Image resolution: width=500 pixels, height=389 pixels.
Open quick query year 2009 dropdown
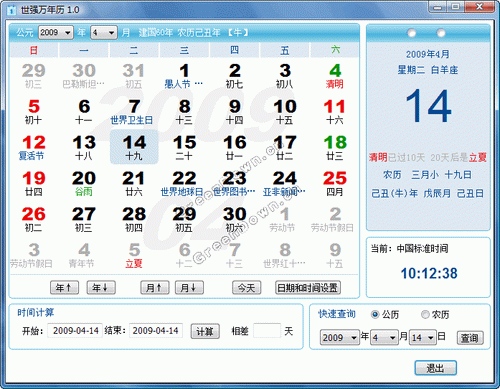point(339,338)
